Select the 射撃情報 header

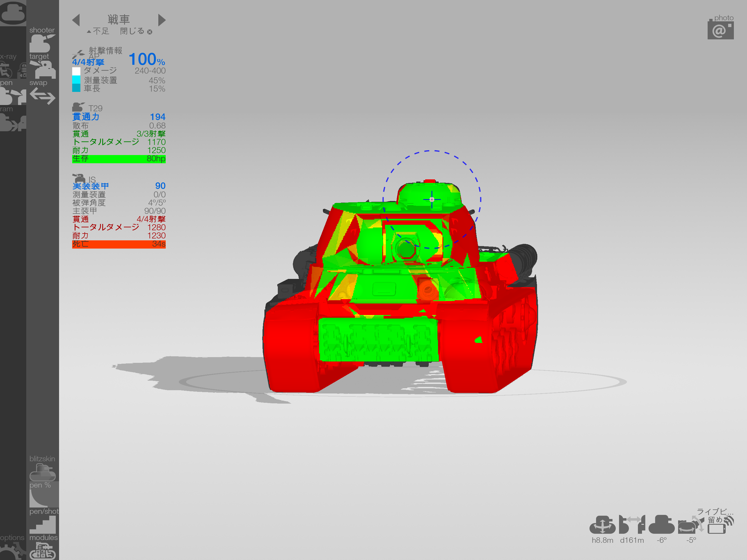tap(106, 50)
